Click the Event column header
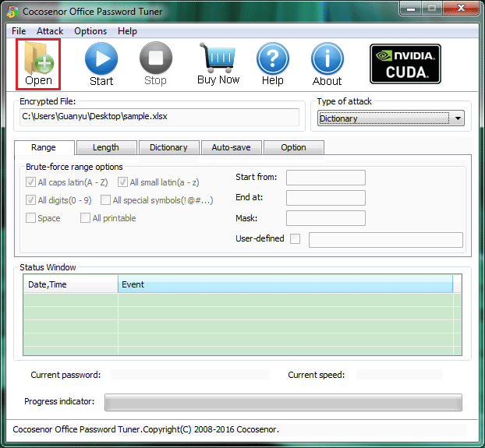 point(285,284)
